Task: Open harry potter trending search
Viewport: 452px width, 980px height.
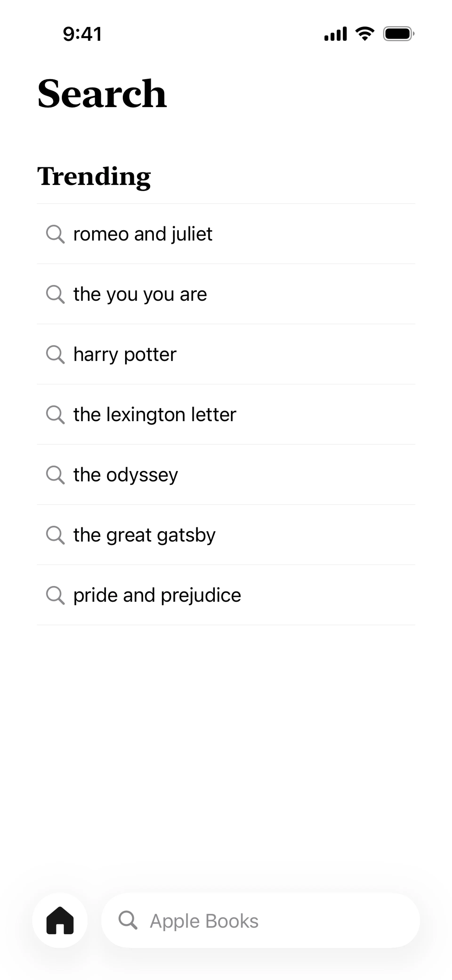Action: [x=125, y=355]
